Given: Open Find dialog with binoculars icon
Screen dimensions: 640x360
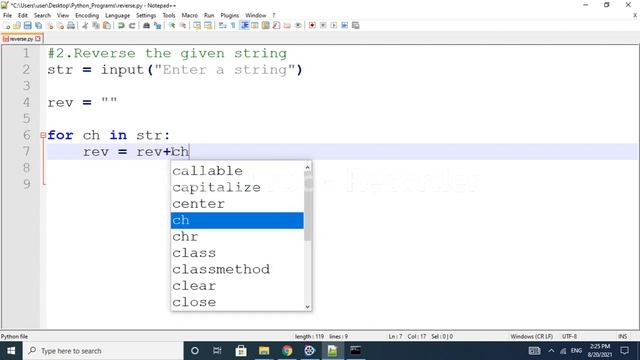Looking at the screenshot, I should pos(146,25).
